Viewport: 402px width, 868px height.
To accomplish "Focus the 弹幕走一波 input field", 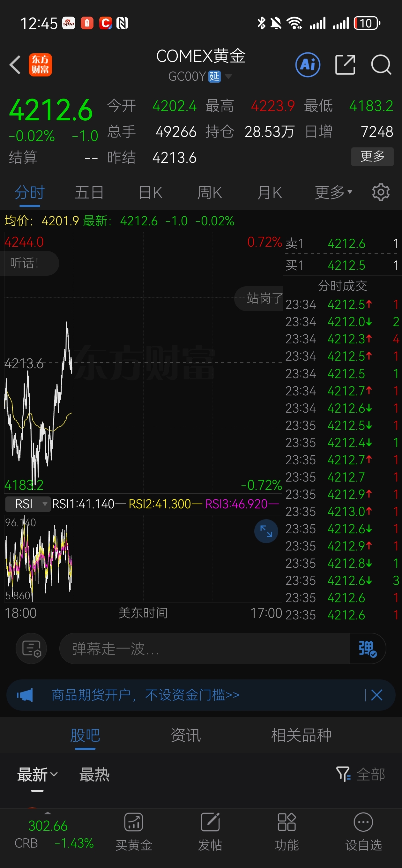I will coord(204,648).
